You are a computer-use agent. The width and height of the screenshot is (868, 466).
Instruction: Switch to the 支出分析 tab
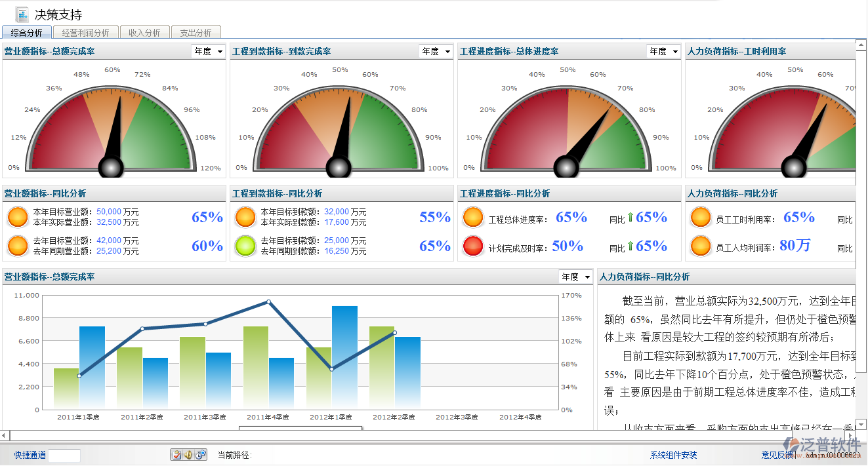pyautogui.click(x=196, y=31)
